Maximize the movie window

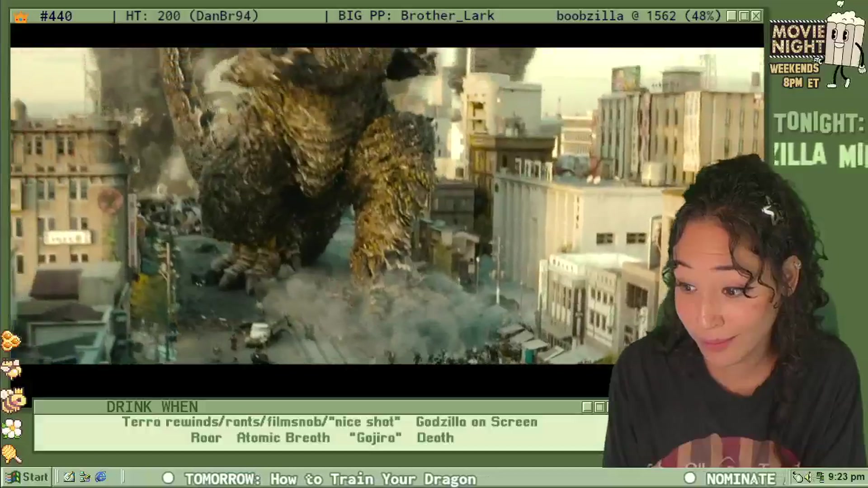coord(744,16)
